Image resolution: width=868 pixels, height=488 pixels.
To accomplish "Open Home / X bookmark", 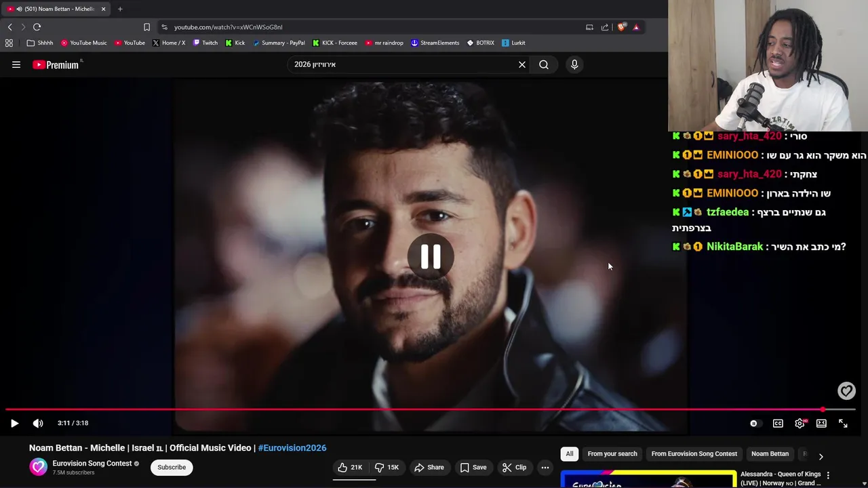I will (169, 43).
